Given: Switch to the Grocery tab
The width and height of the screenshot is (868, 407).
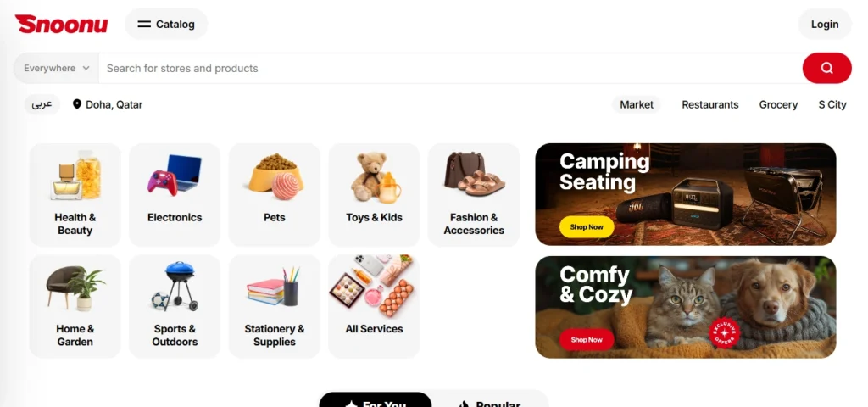Looking at the screenshot, I should pyautogui.click(x=778, y=104).
